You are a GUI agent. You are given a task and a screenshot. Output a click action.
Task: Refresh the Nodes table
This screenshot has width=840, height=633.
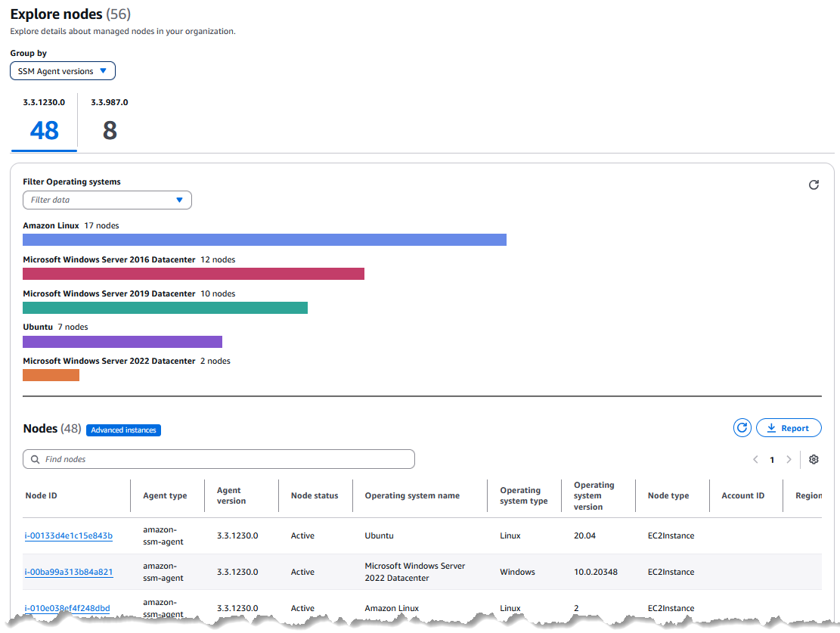[x=742, y=427]
